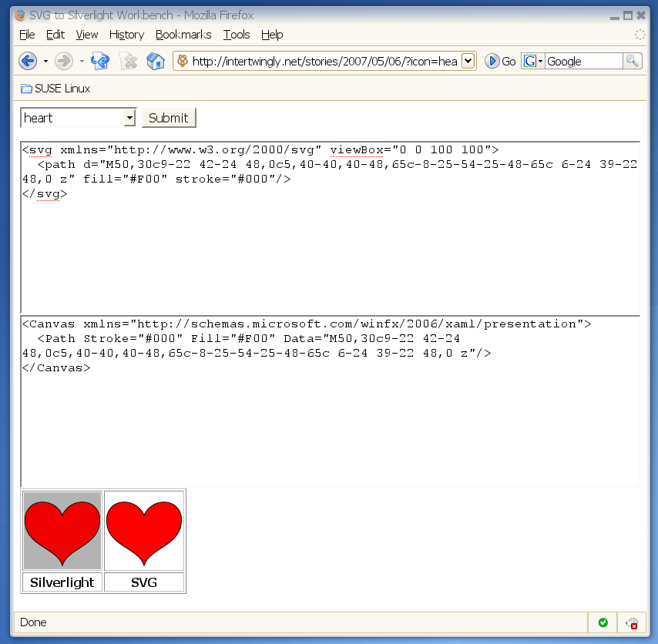Open the Bookmarks menu

(x=183, y=35)
